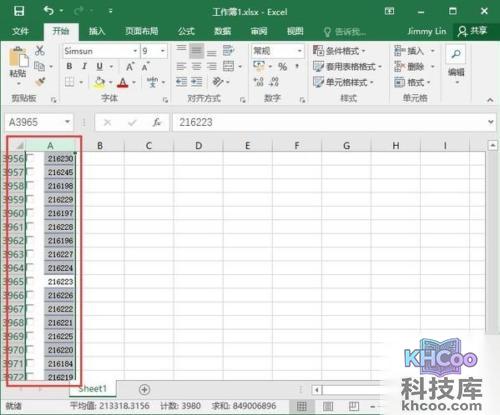Click the Merge and Center icon
Viewport: 500px width, 415px height.
pos(228,66)
